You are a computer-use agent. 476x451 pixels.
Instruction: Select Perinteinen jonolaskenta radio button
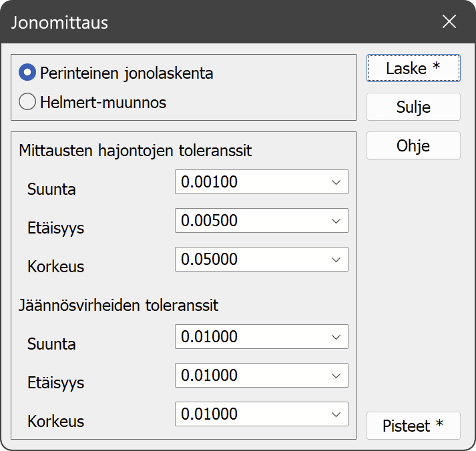(x=28, y=73)
